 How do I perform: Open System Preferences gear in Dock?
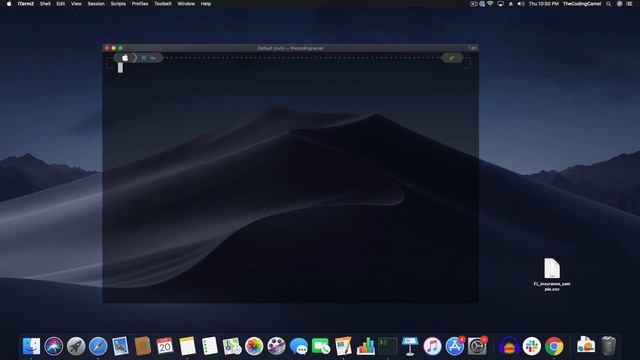[x=477, y=347]
